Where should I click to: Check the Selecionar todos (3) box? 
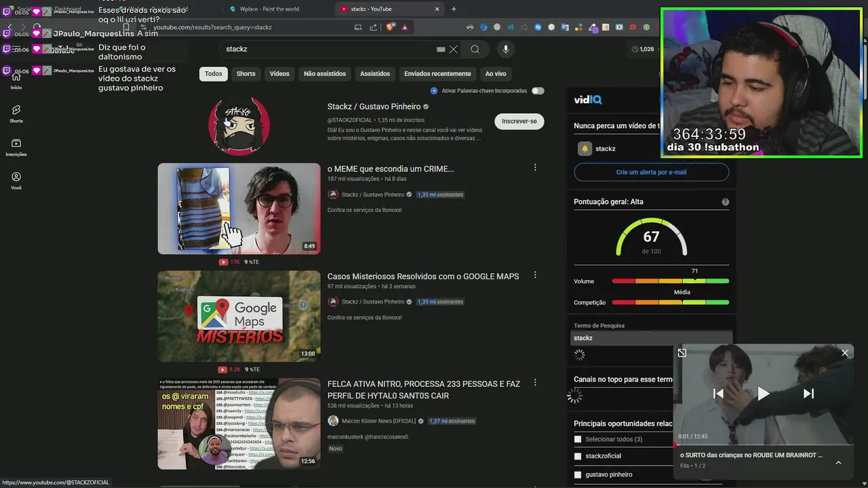578,439
